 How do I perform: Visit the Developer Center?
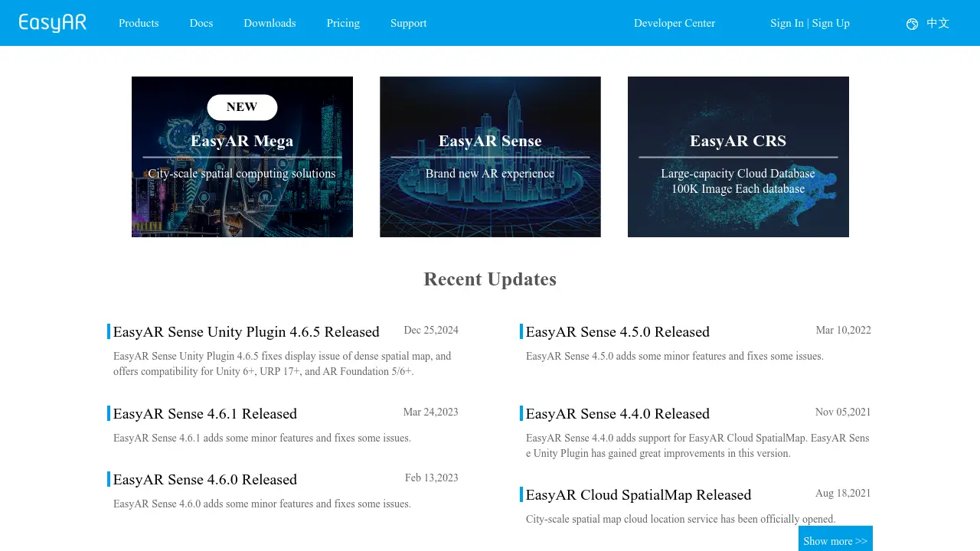click(x=675, y=23)
